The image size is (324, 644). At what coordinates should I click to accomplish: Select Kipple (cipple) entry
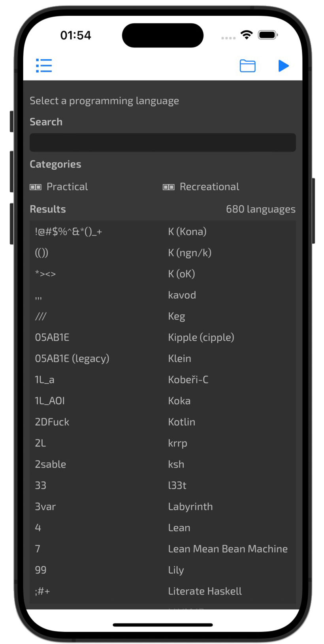[x=201, y=337]
